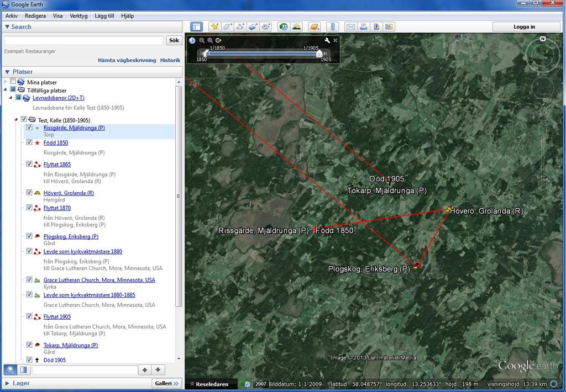
Task: Click the view in Google Maps icon
Action: 389,27
